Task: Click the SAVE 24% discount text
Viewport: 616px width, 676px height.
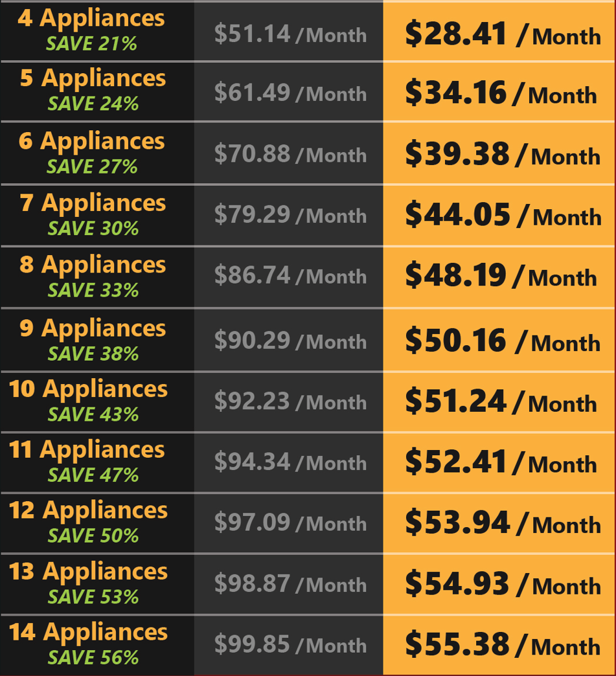Action: coord(92,104)
